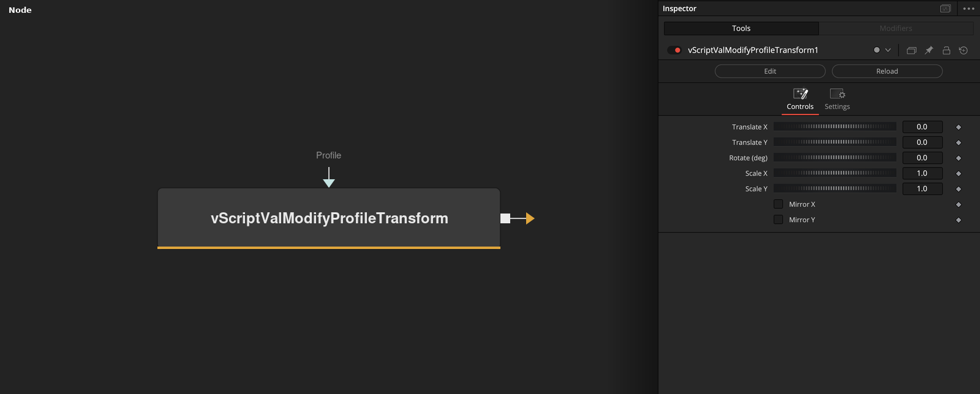980x394 pixels.
Task: Open the Inspector three-dots options menu
Action: click(x=968, y=9)
